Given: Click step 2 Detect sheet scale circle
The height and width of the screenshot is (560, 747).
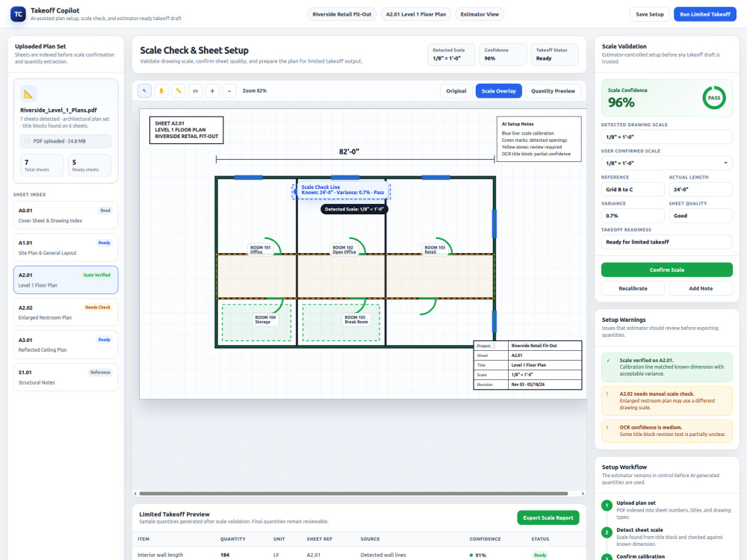Looking at the screenshot, I should 607,532.
